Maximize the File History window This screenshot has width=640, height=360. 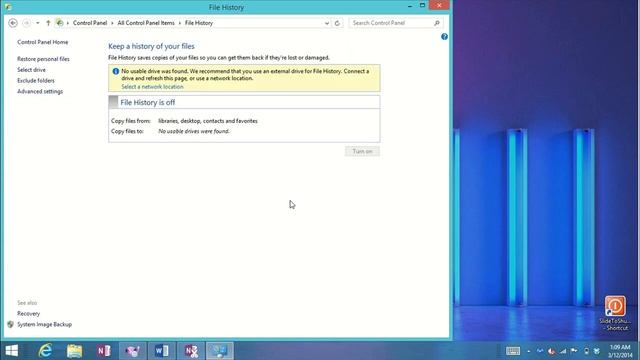pos(422,6)
